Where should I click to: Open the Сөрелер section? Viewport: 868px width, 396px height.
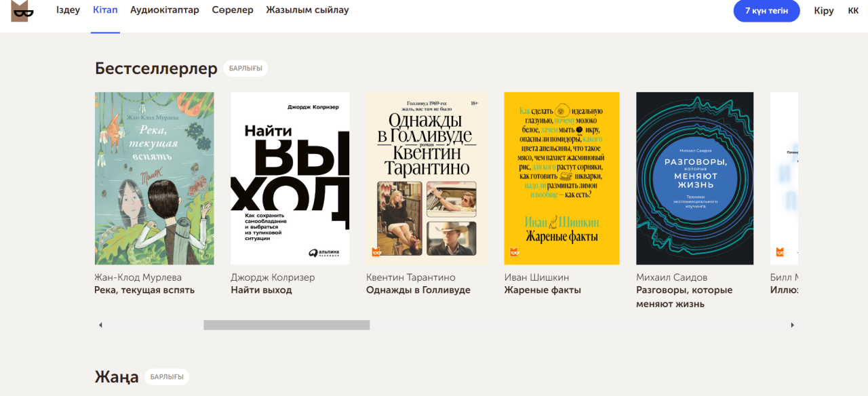click(x=233, y=10)
